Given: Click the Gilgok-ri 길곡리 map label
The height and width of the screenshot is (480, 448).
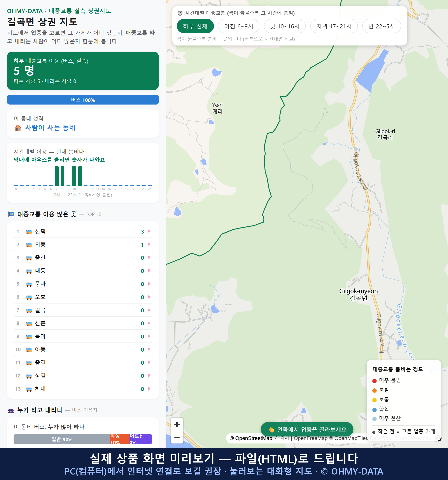Looking at the screenshot, I should coord(385,134).
